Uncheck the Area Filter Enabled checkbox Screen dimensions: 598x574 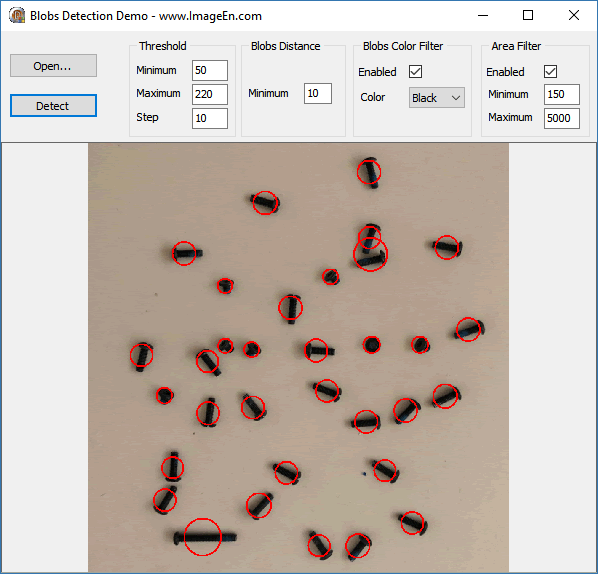(550, 71)
